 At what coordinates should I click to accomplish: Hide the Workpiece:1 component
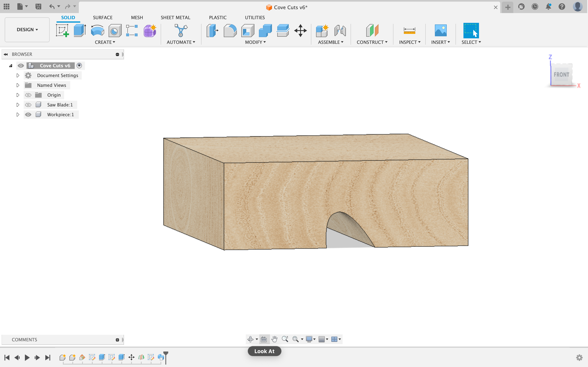pos(28,115)
